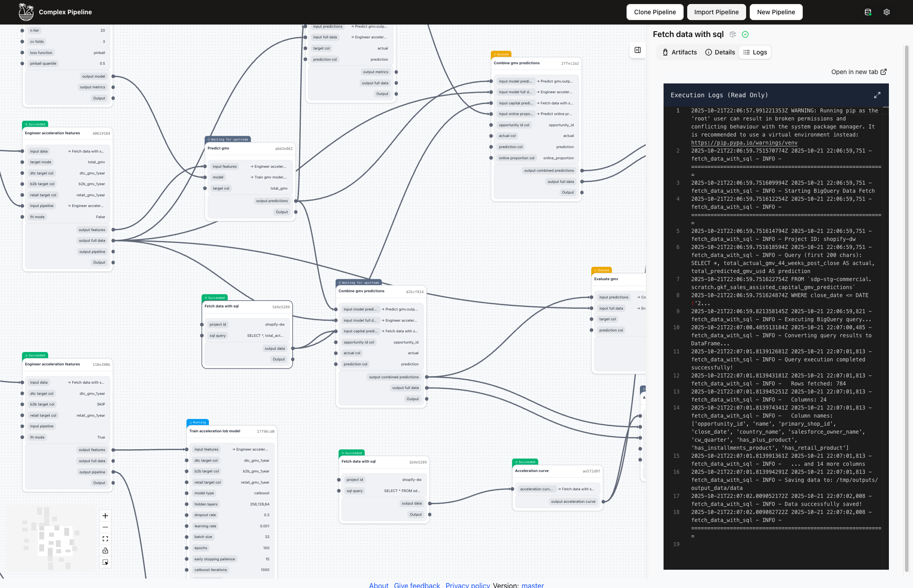Click the New Pipeline button
This screenshot has width=913, height=588.
tap(776, 12)
